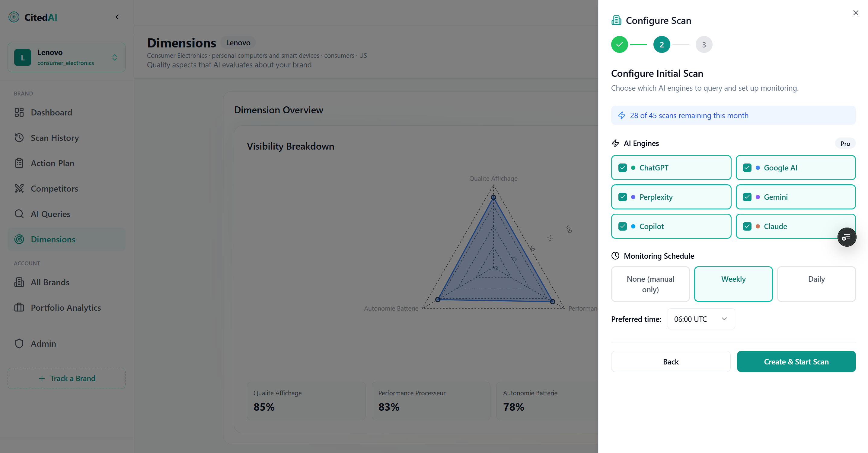Open the Competitors page
Image resolution: width=868 pixels, height=453 pixels.
pos(54,189)
